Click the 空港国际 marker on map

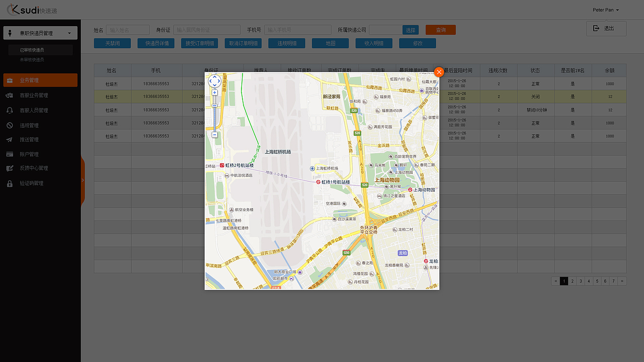pyautogui.click(x=345, y=204)
